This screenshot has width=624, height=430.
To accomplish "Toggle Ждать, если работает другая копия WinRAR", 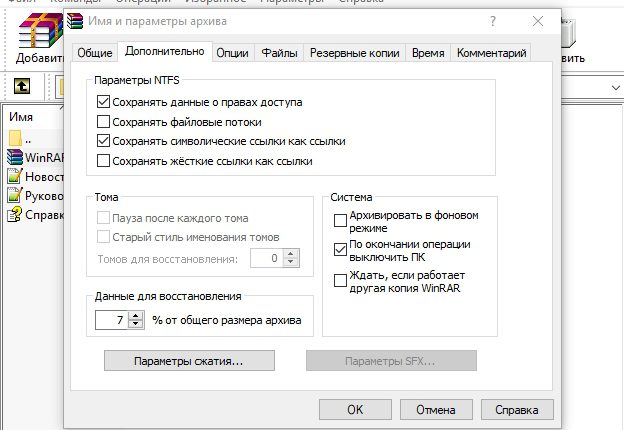I will point(340,280).
